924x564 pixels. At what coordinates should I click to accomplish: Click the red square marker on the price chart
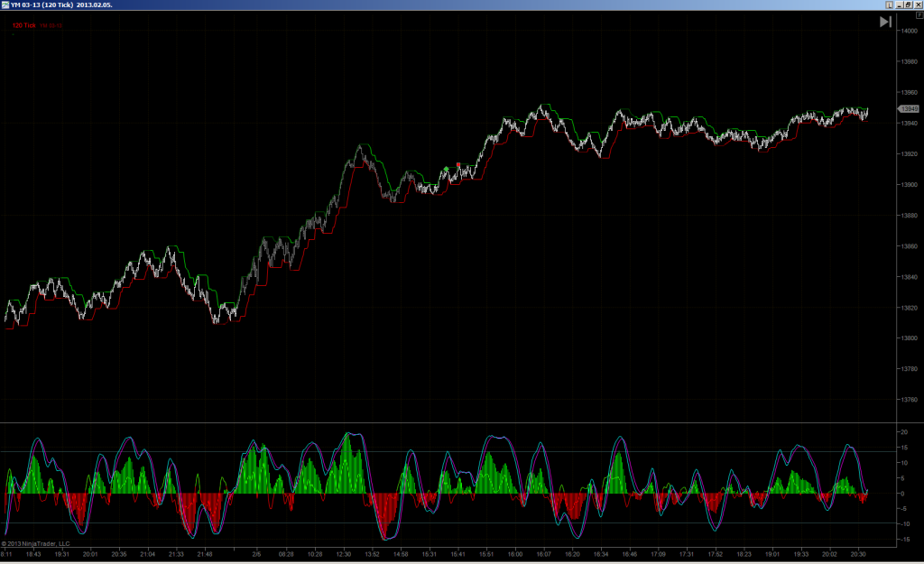click(458, 165)
